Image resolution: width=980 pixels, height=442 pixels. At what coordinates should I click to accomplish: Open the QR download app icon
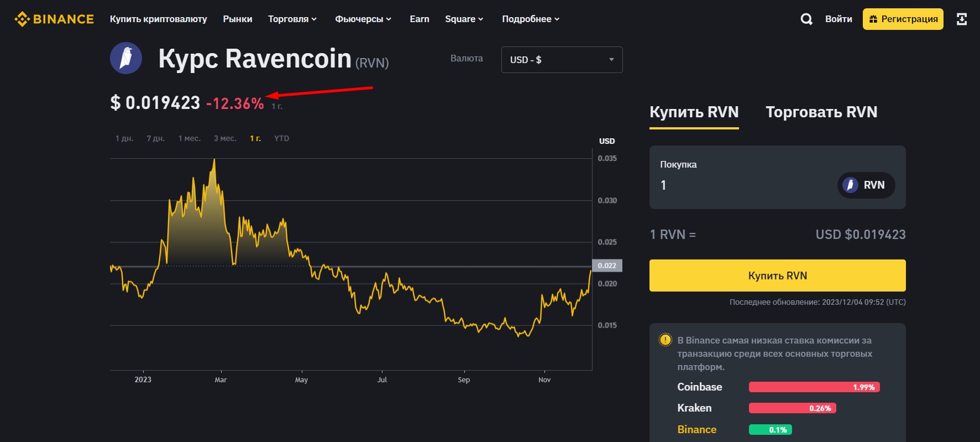coord(962,19)
